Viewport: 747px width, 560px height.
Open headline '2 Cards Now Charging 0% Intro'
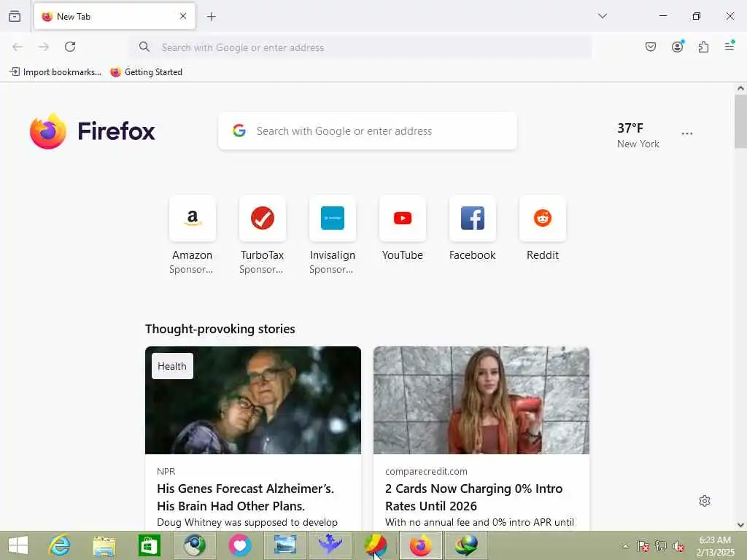[473, 497]
